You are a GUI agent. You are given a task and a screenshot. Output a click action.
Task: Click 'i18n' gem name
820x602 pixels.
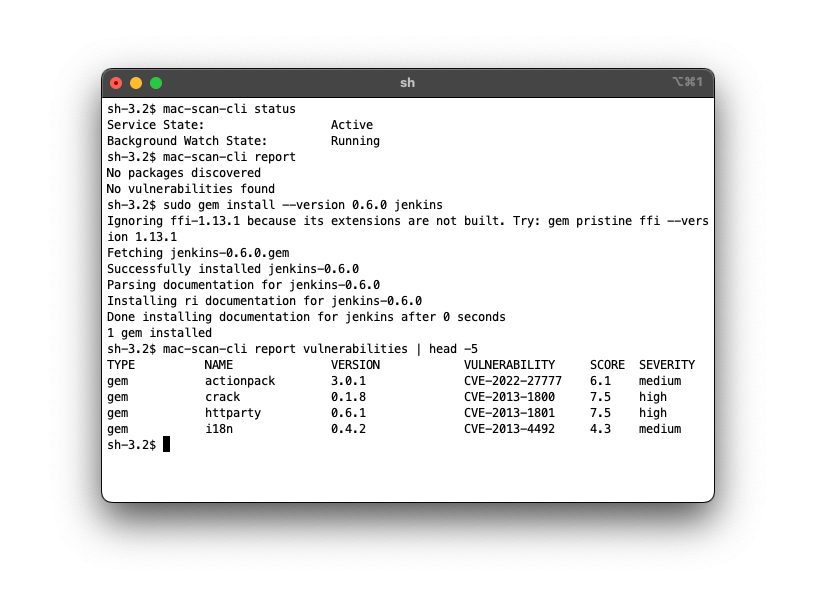pyautogui.click(x=219, y=429)
